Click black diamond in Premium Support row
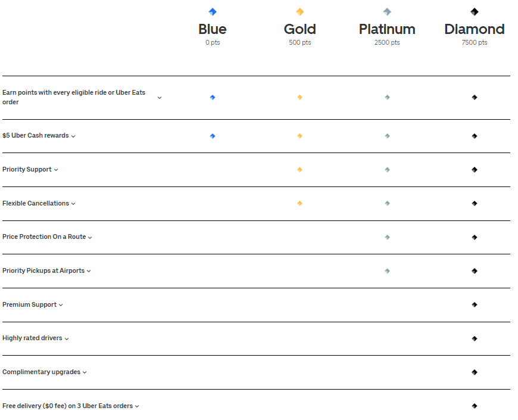The height and width of the screenshot is (420, 518). (x=475, y=304)
